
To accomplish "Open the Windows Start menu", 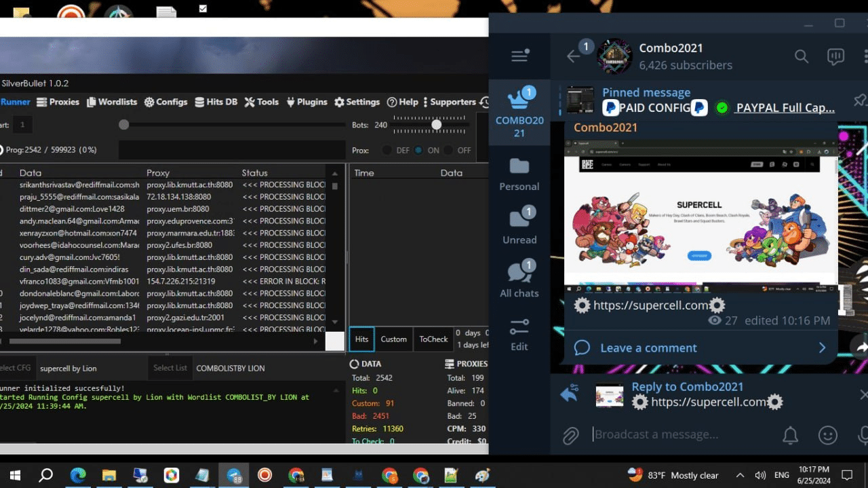I will coord(15,475).
